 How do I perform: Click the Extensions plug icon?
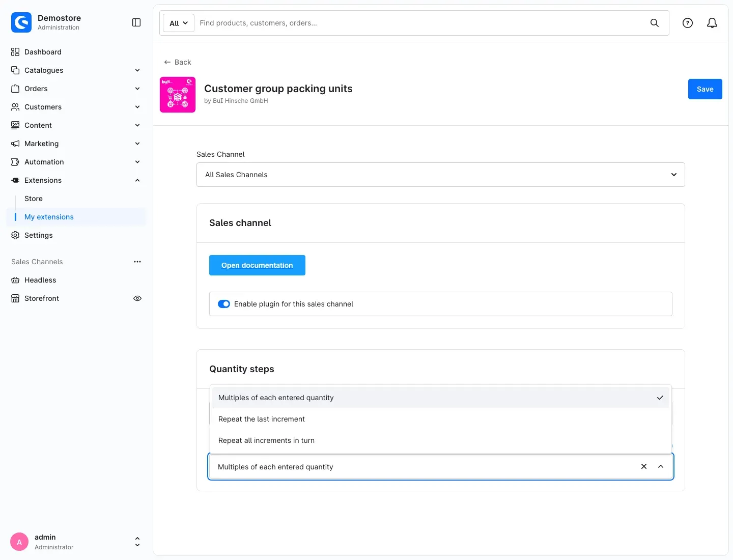click(15, 180)
